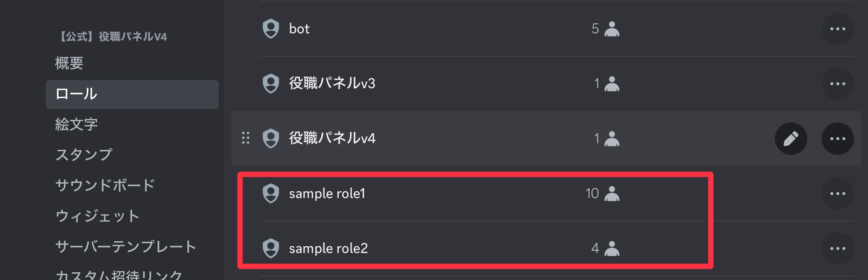
Task: Open the ellipsis menu for sample role1
Action: coord(838,194)
